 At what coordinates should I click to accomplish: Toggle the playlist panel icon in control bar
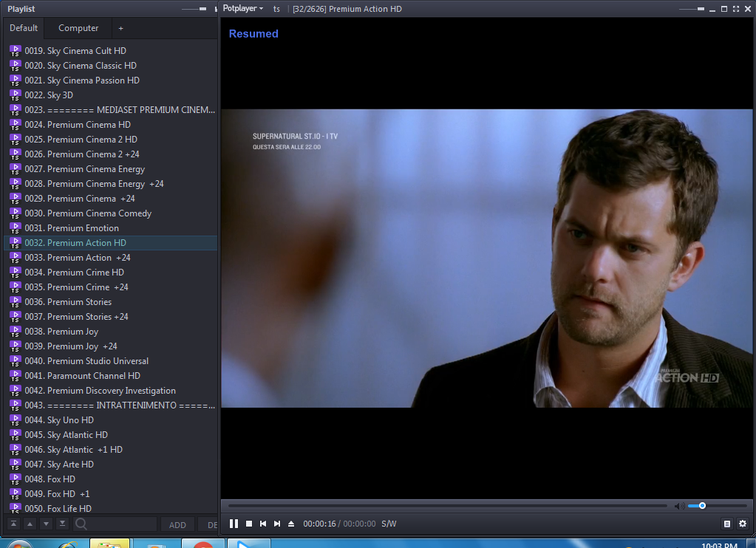[x=727, y=524]
